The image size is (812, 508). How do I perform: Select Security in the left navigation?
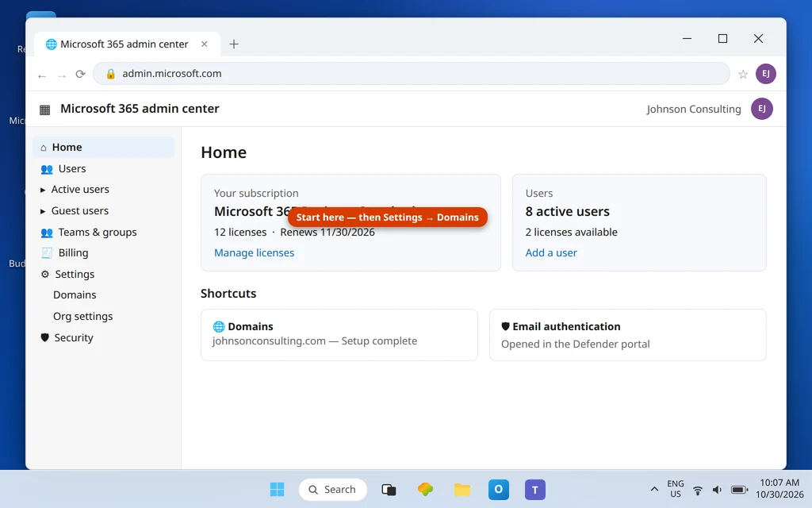pos(104,337)
